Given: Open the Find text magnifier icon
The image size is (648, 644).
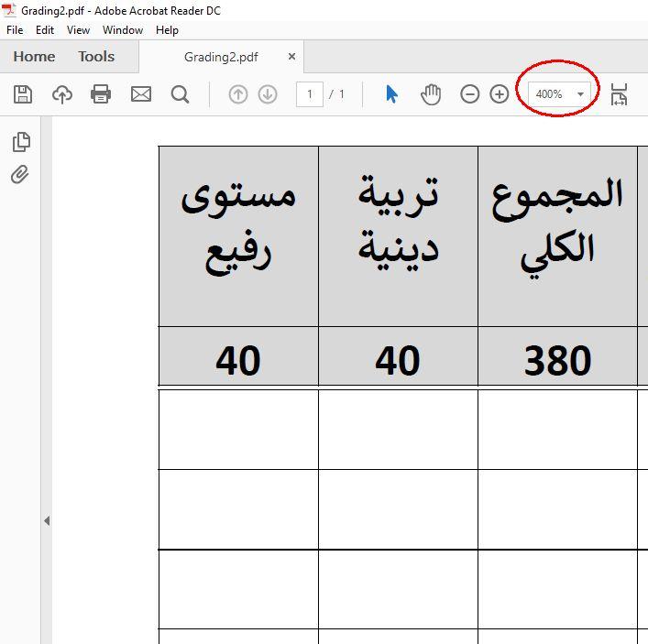Looking at the screenshot, I should [x=181, y=94].
